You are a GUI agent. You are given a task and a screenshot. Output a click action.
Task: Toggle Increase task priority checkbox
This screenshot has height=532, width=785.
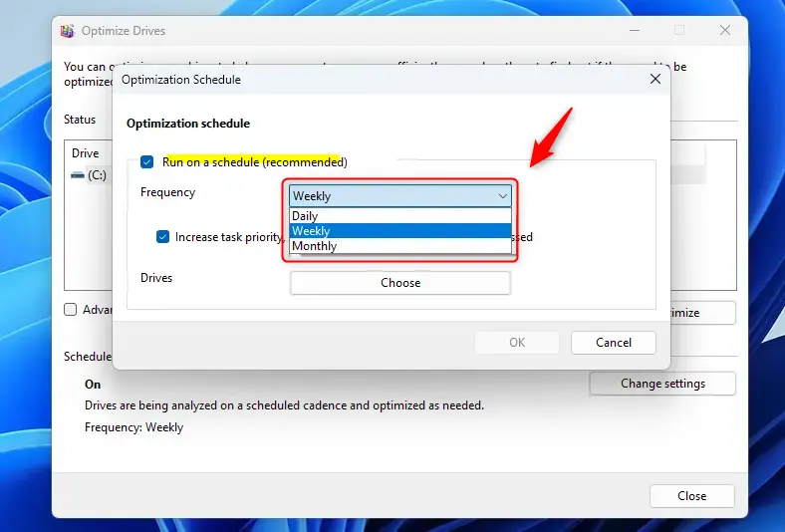pyautogui.click(x=162, y=237)
